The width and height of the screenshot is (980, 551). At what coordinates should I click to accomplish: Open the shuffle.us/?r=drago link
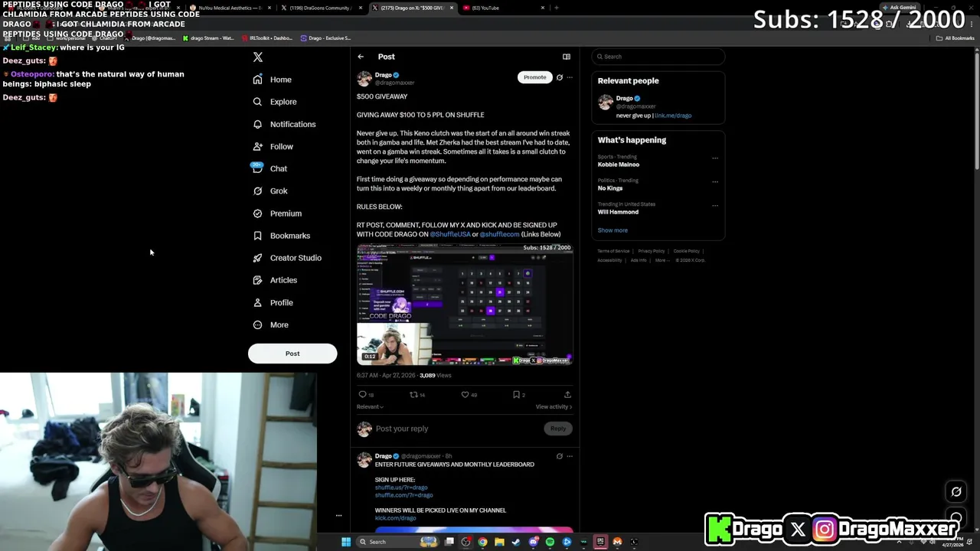pyautogui.click(x=401, y=487)
